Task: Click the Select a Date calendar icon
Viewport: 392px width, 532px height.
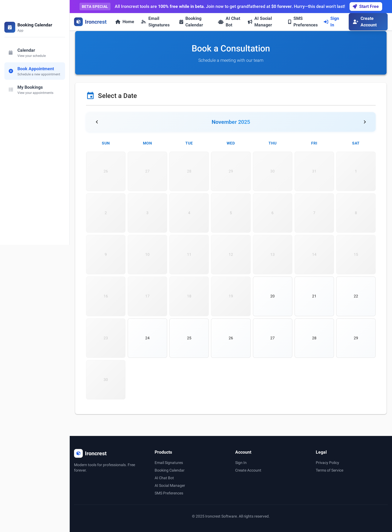Action: click(90, 95)
